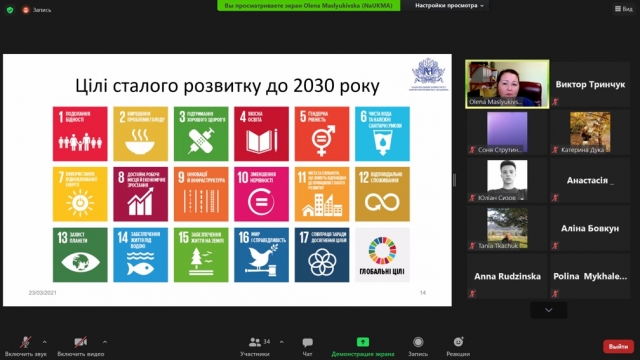Viewport: 640px width, 360px height.
Task: Open the Настройки просмотра dropdown
Action: click(x=449, y=6)
